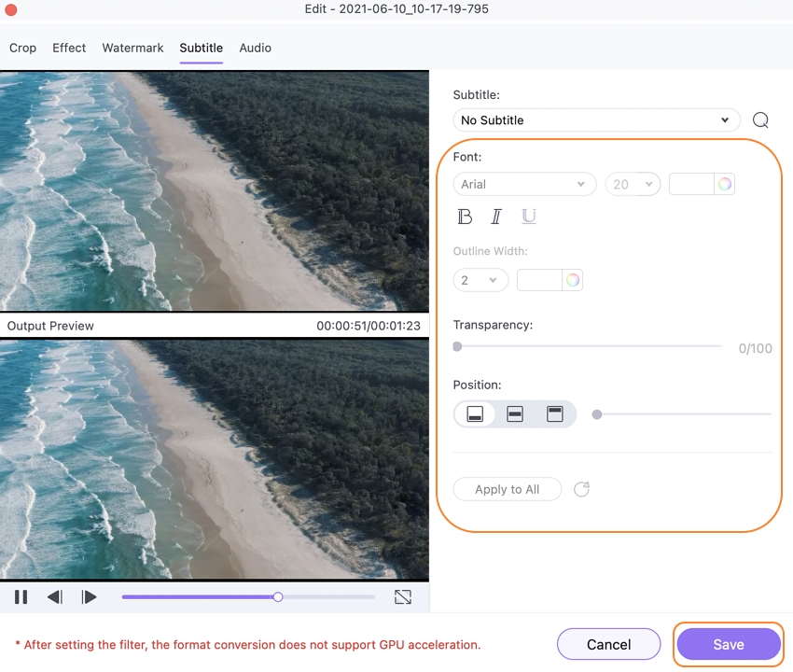793x672 pixels.
Task: Set subtitle position to middle
Action: (515, 414)
